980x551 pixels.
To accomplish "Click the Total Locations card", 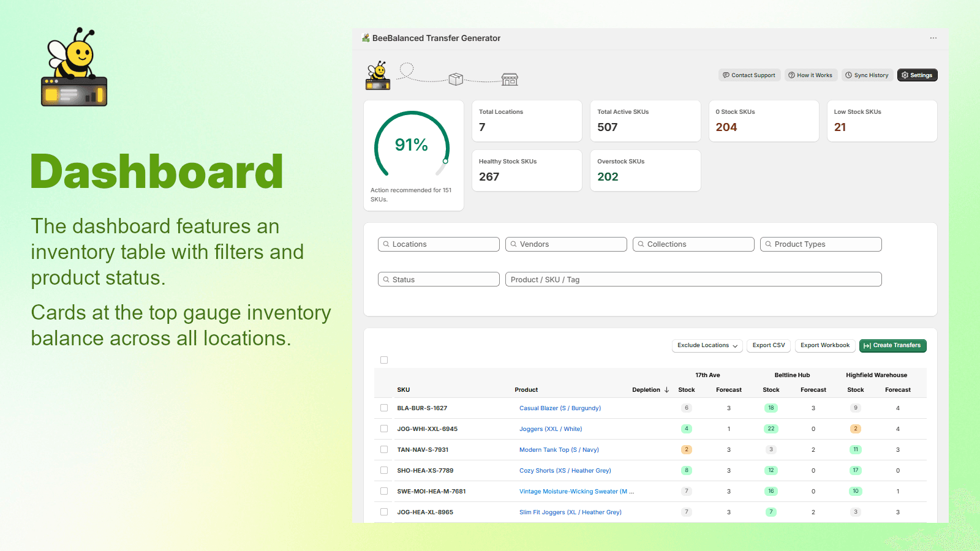I will point(527,121).
